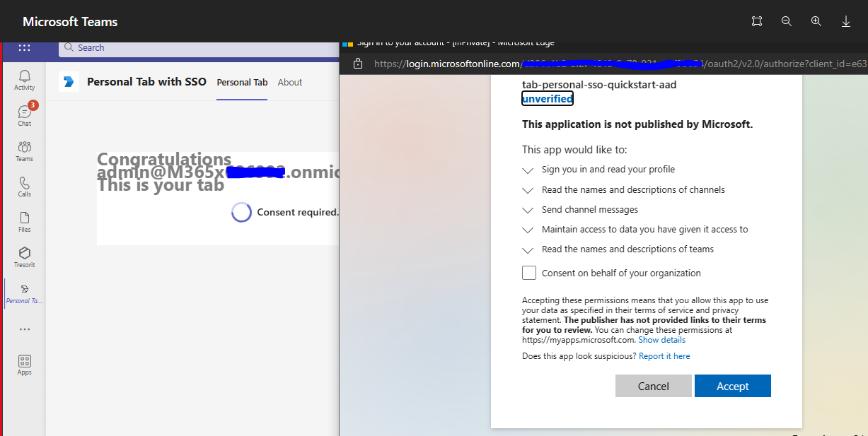Enable Consent on behalf of your organization
The image size is (868, 436).
point(528,272)
